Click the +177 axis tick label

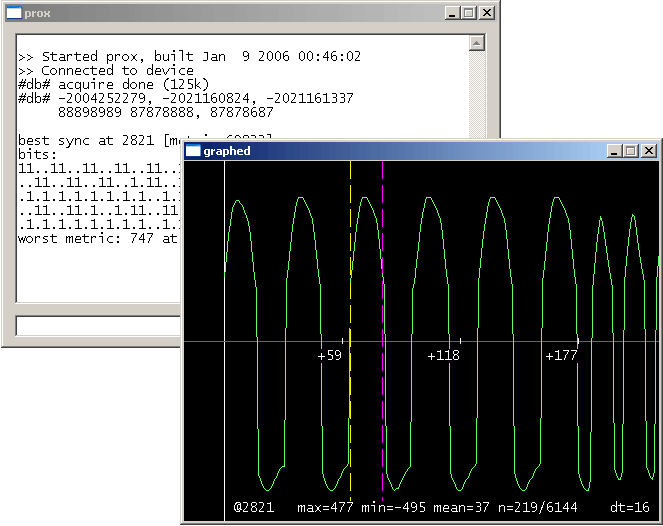(560, 356)
